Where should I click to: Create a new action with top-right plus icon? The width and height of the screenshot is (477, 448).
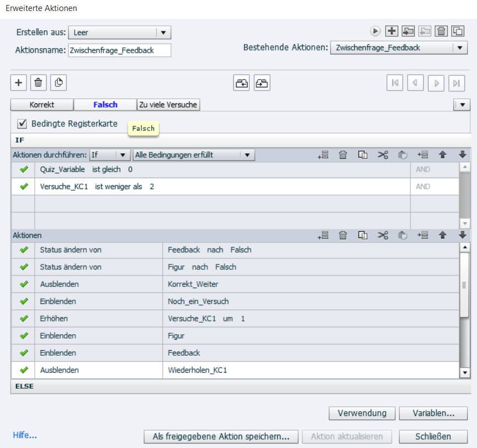click(x=392, y=31)
